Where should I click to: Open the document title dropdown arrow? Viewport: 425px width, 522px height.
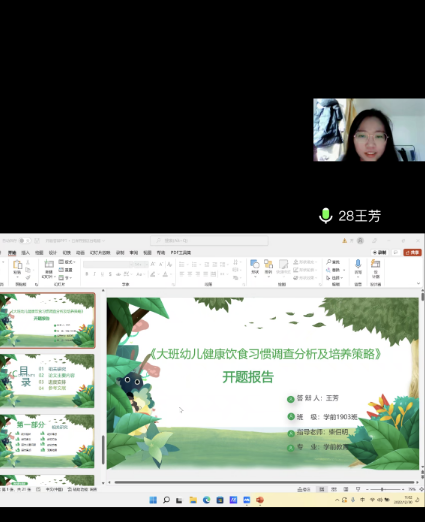[x=104, y=240]
